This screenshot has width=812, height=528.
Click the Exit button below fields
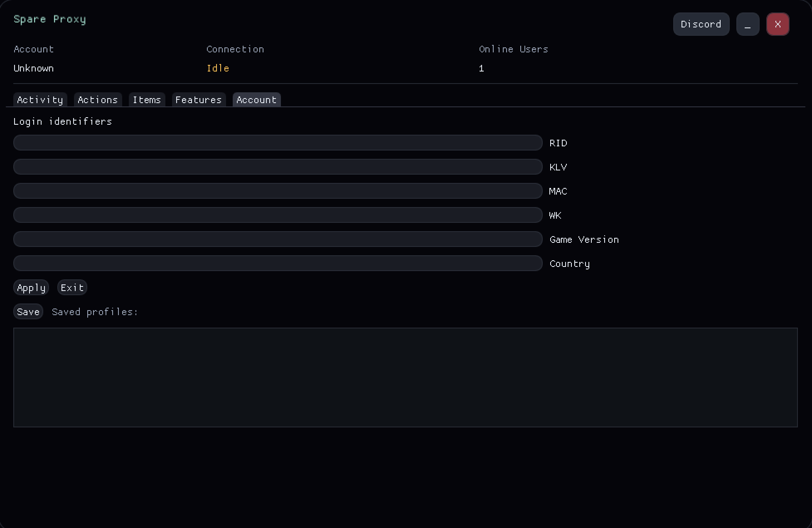tap(72, 287)
